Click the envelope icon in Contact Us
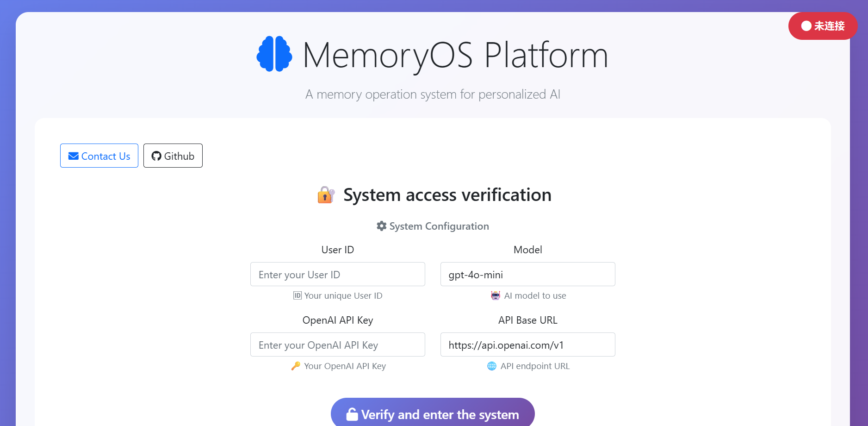The width and height of the screenshot is (868, 426). pyautogui.click(x=73, y=156)
